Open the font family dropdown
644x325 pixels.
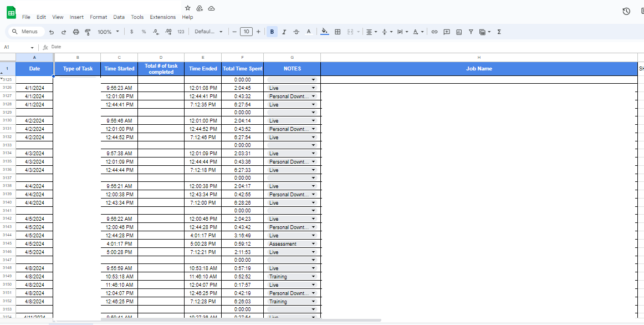[208, 32]
